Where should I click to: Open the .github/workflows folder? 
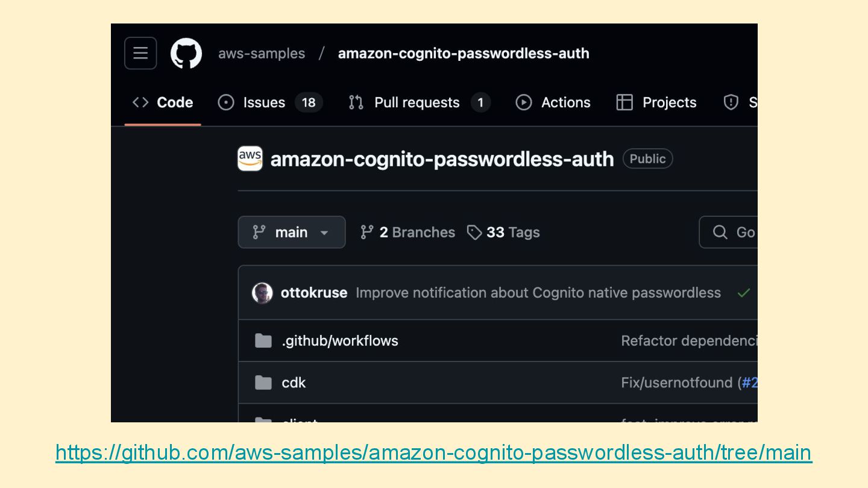click(339, 341)
